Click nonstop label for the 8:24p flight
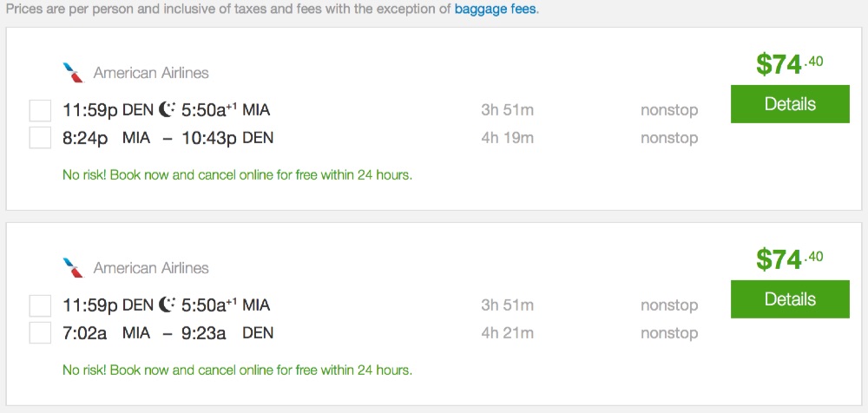The image size is (868, 413). (x=668, y=138)
